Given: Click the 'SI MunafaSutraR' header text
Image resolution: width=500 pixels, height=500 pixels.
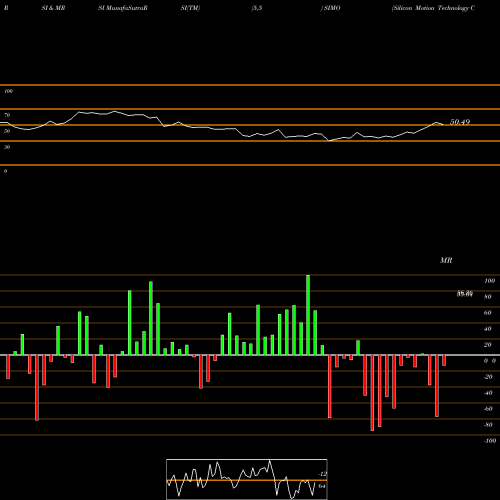Looking at the screenshot, I should (x=123, y=8).
